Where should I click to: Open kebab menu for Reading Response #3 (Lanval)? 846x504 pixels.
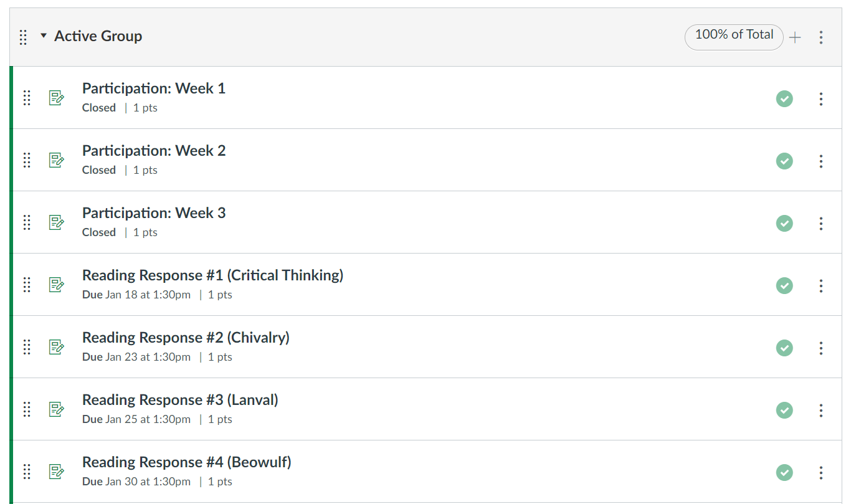(821, 410)
